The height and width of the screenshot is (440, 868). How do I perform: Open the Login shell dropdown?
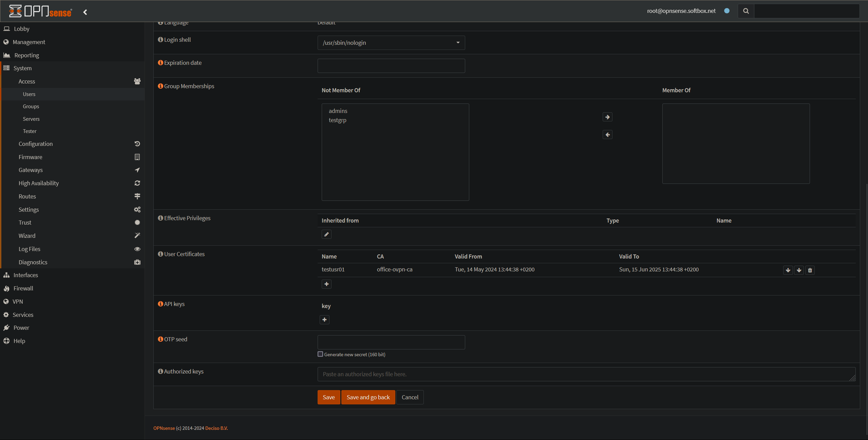[x=391, y=43]
